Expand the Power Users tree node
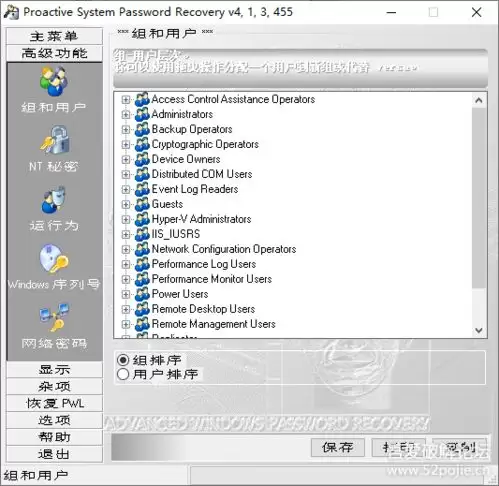This screenshot has height=486, width=499. 126,294
